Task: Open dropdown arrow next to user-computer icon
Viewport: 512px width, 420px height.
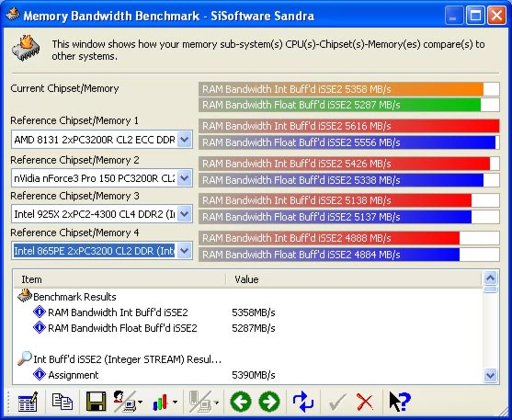Action: click(141, 402)
